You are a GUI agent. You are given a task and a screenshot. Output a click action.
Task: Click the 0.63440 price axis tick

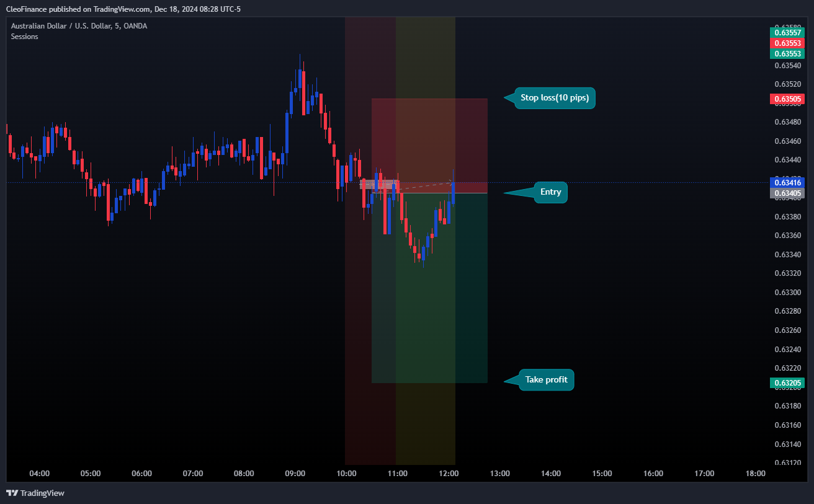click(787, 160)
